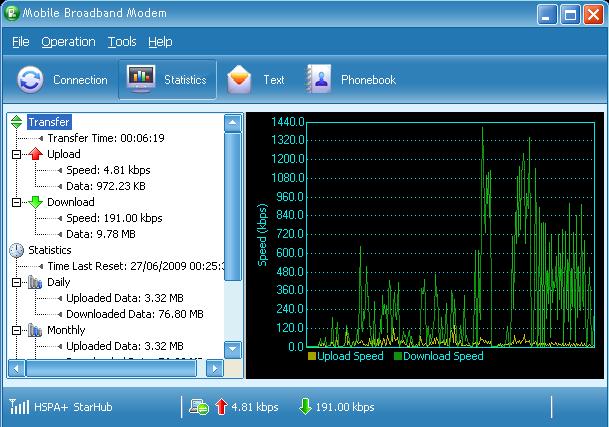Select the Monthly tree label
The width and height of the screenshot is (609, 427).
[x=66, y=330]
